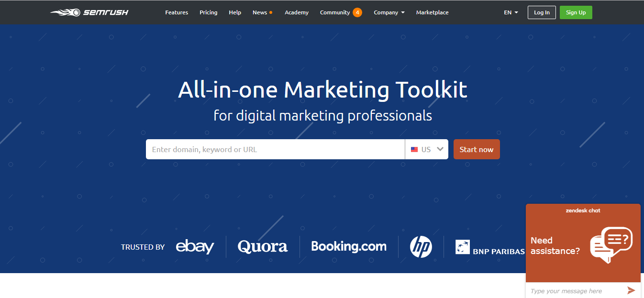
Task: Open the Marketplace link
Action: point(433,12)
